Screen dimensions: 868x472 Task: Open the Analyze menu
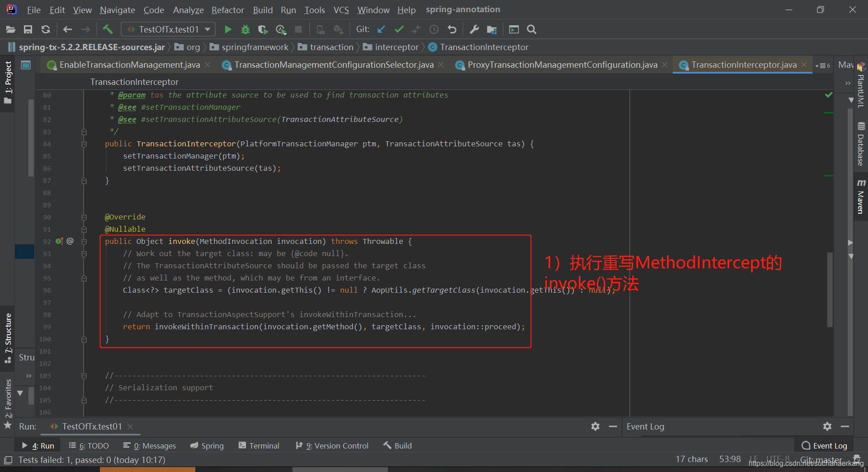click(188, 10)
